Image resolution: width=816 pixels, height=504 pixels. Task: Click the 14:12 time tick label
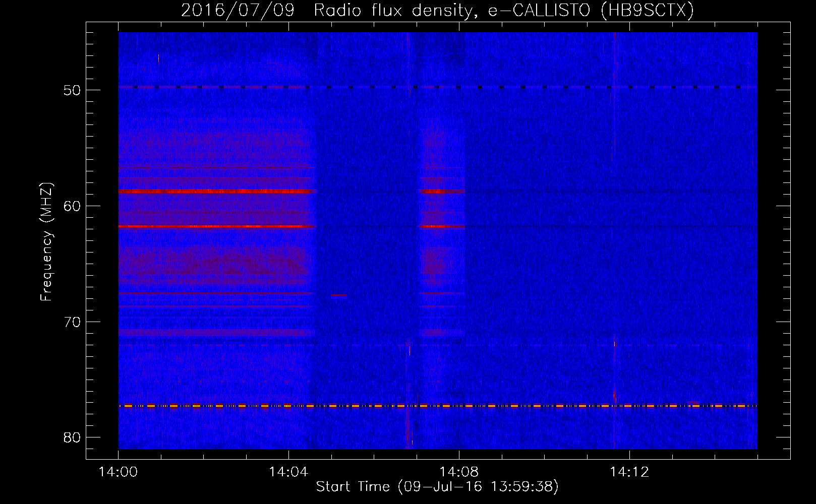pyautogui.click(x=629, y=472)
